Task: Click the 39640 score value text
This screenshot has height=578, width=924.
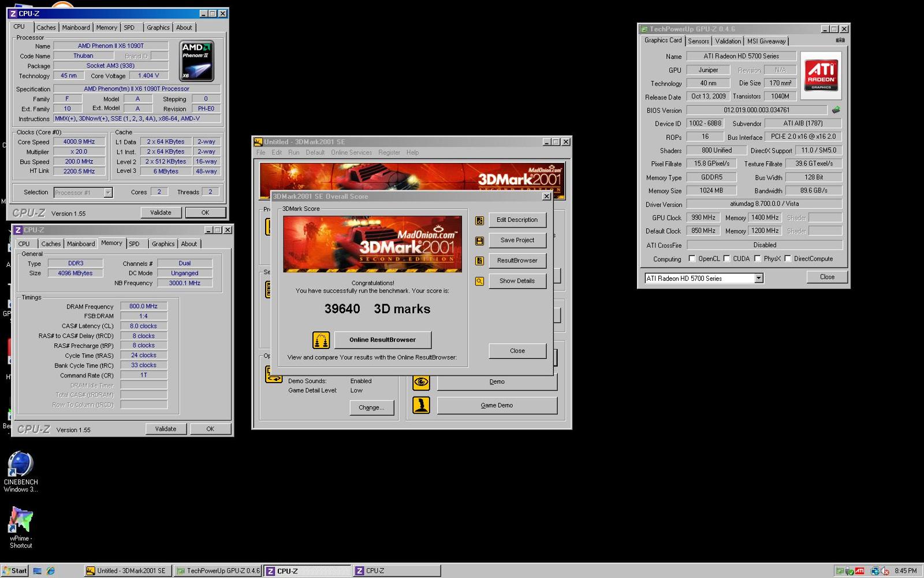Action: [342, 309]
